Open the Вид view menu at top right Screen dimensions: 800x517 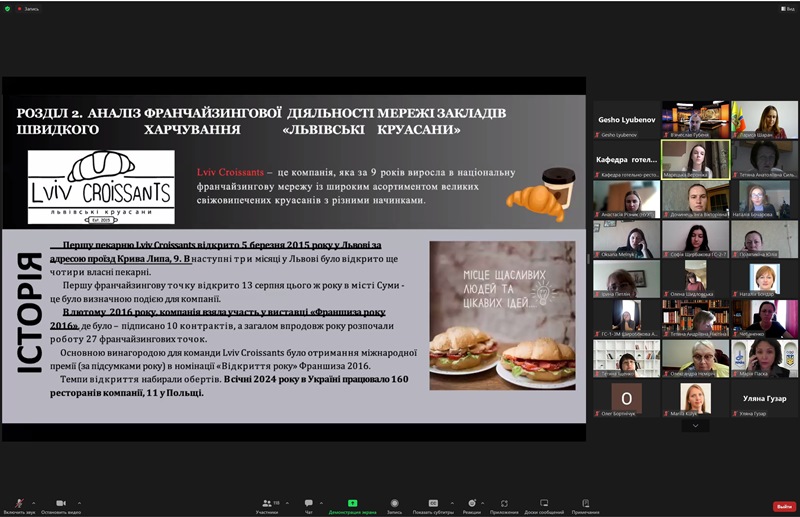pyautogui.click(x=787, y=9)
